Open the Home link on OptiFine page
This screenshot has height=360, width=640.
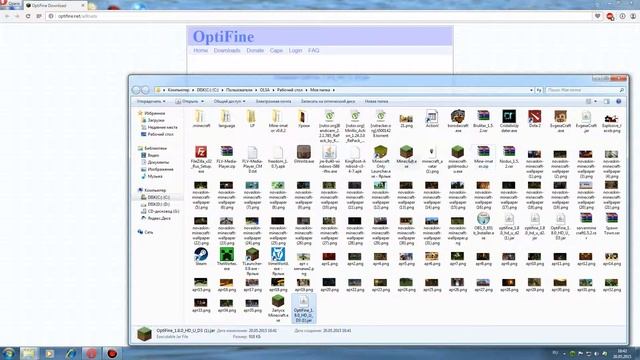[x=200, y=51]
